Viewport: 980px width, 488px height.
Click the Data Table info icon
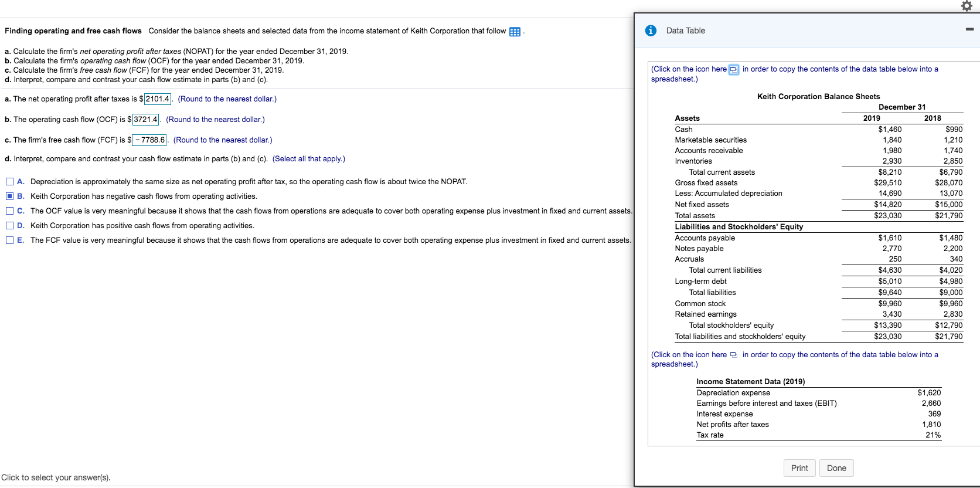[651, 30]
